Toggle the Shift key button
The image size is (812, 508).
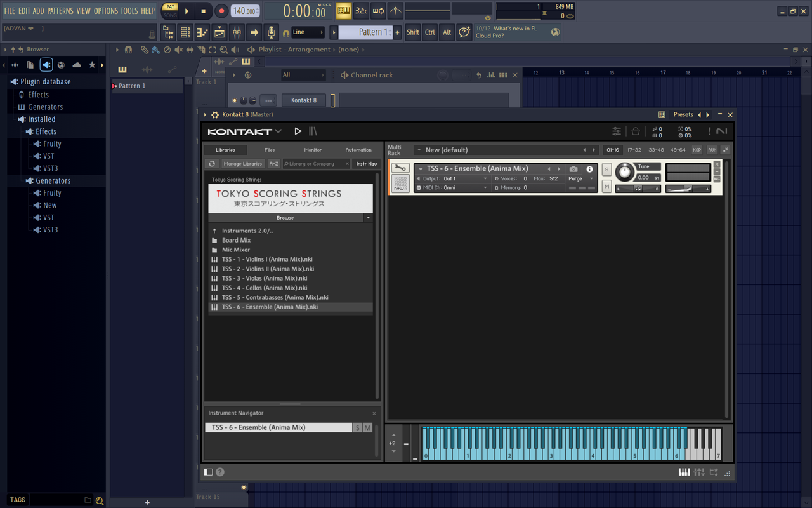(x=413, y=32)
